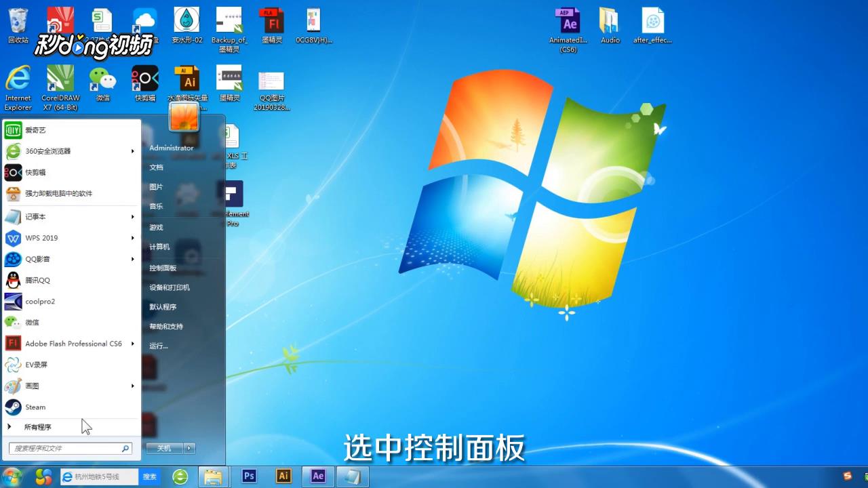Screen dimensions: 868x488
Task: Open 设备和打印机 in Start menu
Action: pyautogui.click(x=170, y=288)
